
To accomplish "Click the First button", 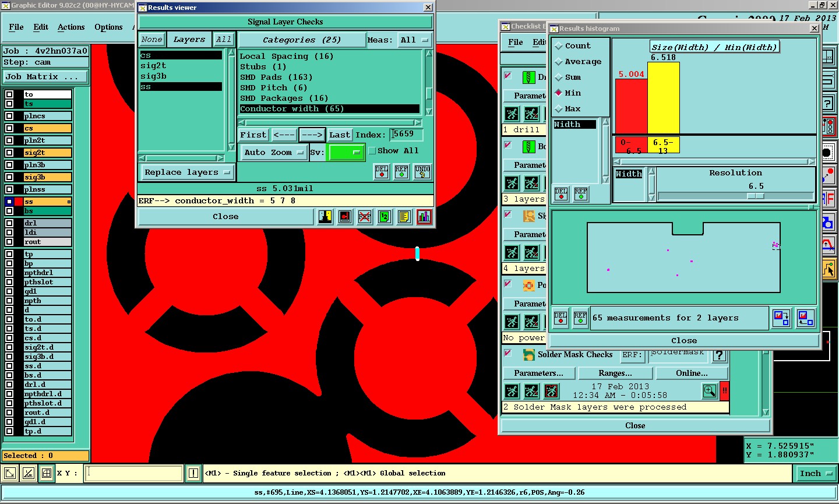I will [x=253, y=135].
